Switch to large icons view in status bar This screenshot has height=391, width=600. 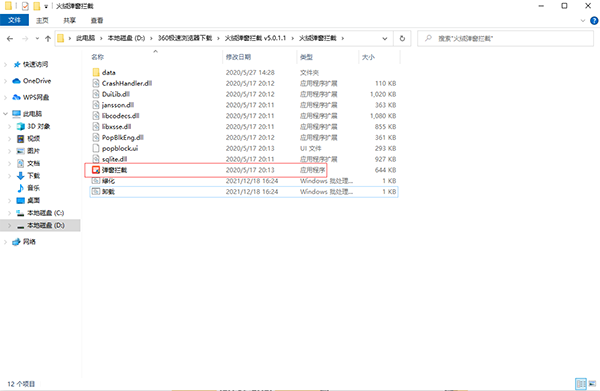click(x=592, y=383)
